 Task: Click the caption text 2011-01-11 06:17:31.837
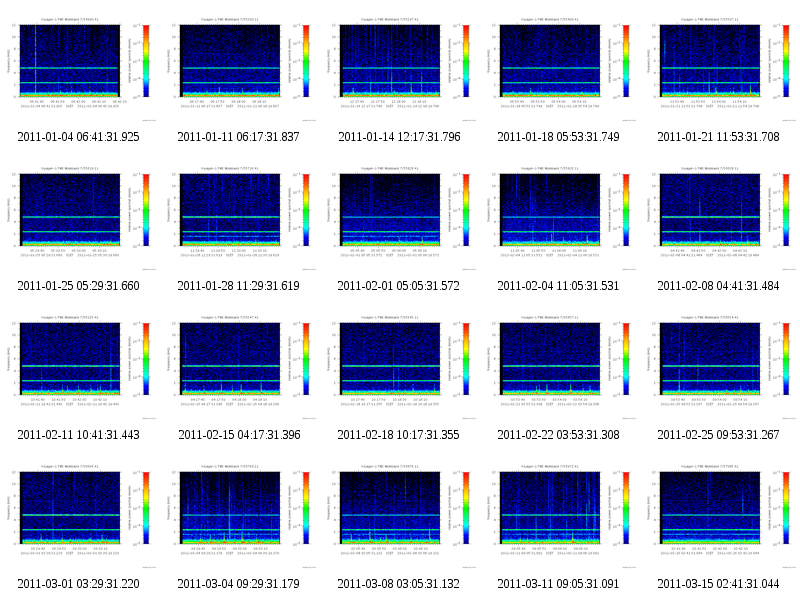238,137
